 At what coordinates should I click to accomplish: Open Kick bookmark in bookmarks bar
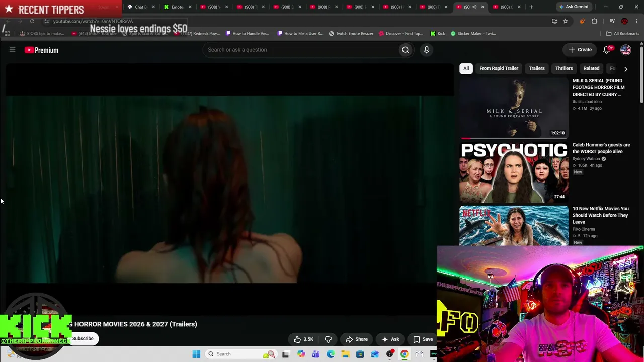438,34
